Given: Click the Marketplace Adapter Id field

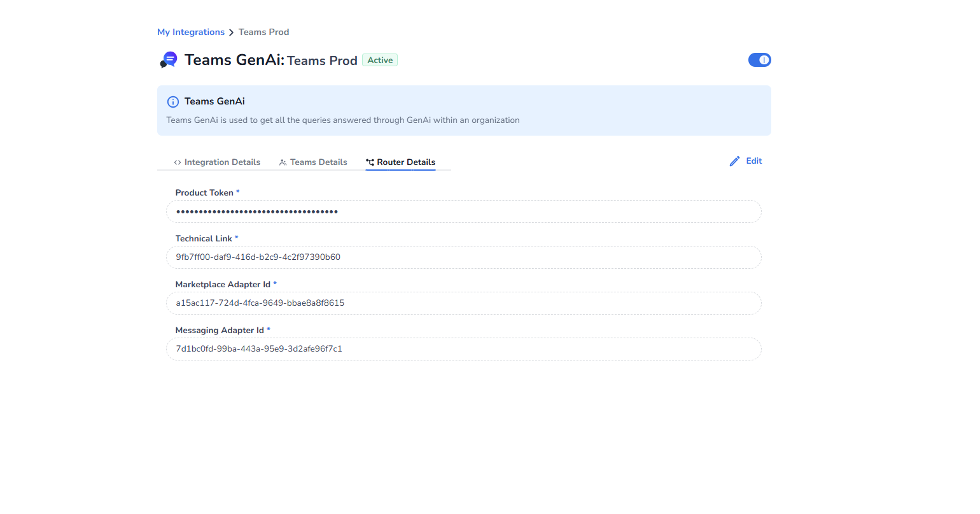Looking at the screenshot, I should point(464,303).
